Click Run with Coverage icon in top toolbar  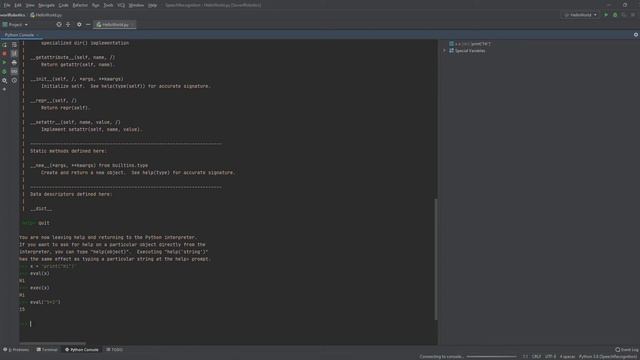[x=624, y=15]
